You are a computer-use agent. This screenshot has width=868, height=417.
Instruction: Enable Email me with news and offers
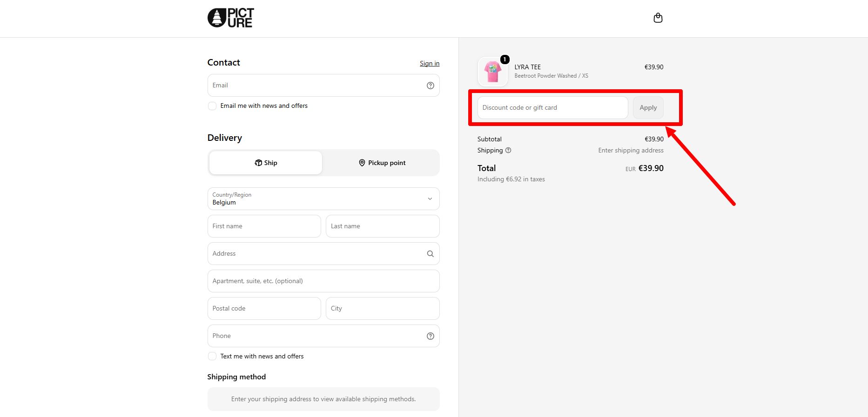click(212, 106)
